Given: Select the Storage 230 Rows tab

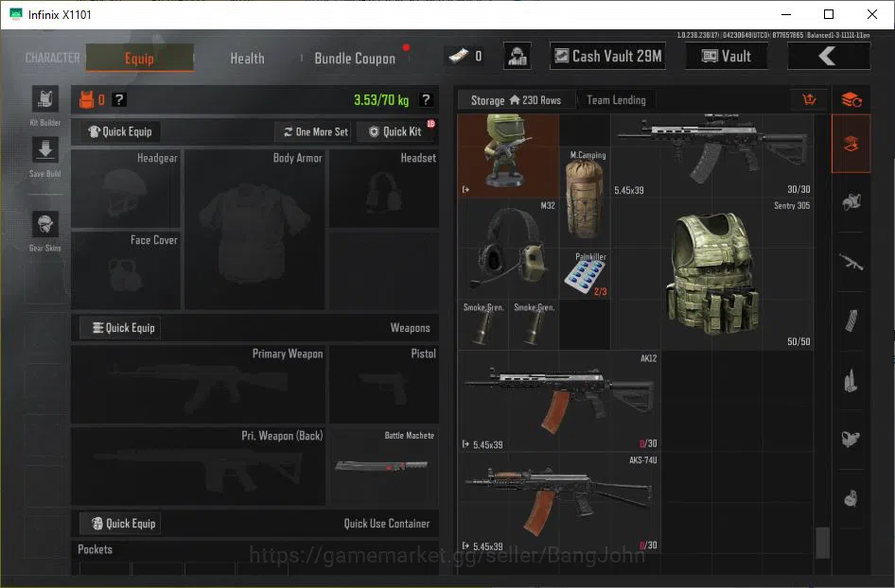Looking at the screenshot, I should point(516,100).
